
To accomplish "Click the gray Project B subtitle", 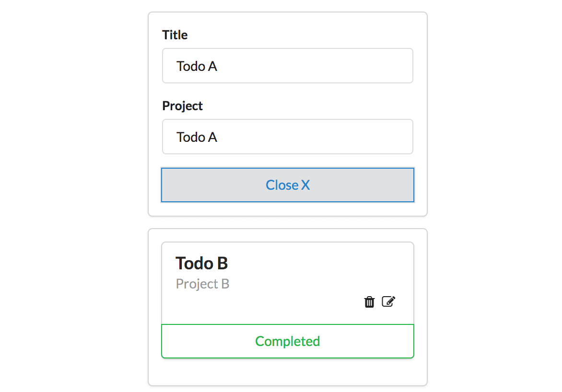I will (x=202, y=284).
